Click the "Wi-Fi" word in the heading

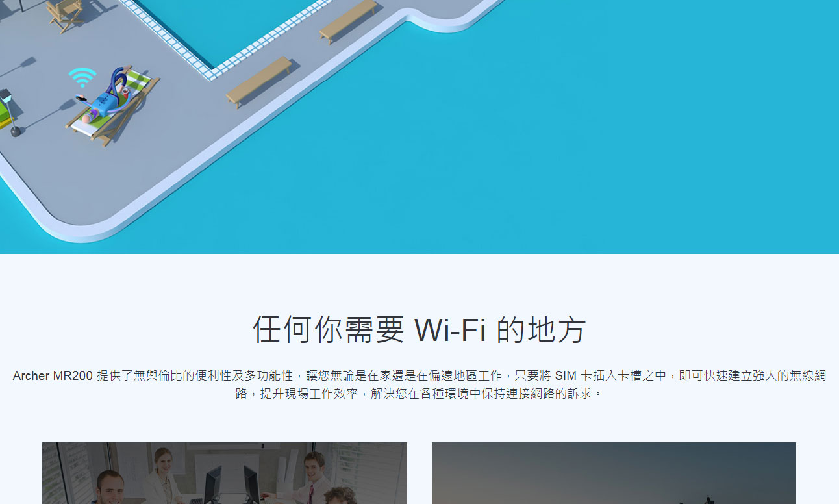point(451,329)
